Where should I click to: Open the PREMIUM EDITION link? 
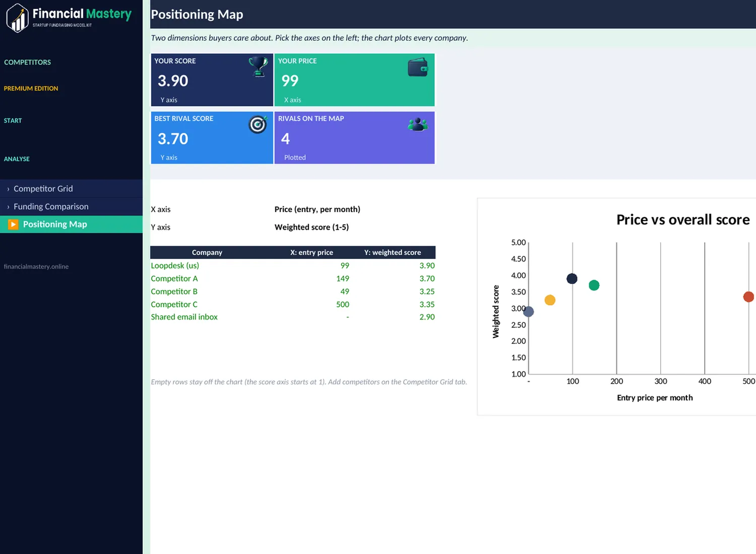(x=31, y=89)
